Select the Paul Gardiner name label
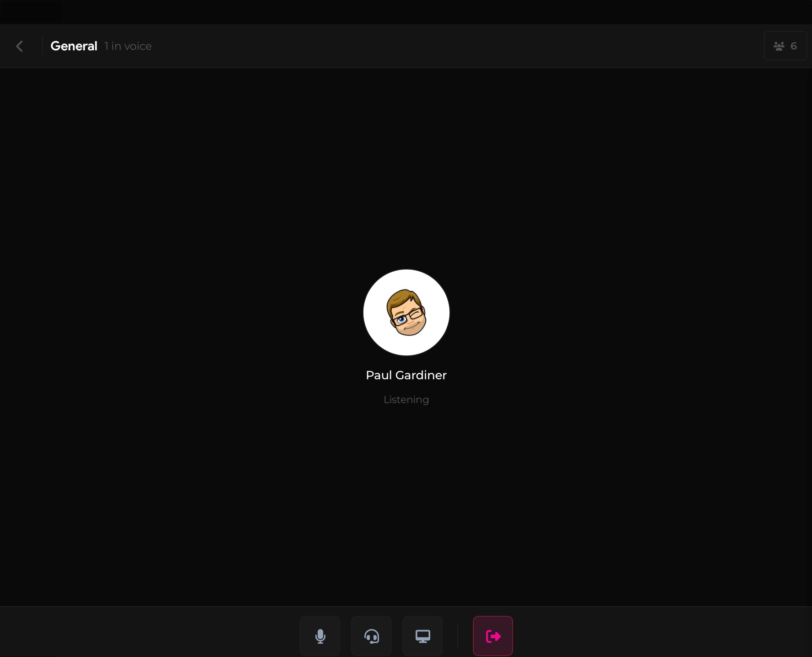Screen dimensions: 812x657 click(406, 375)
